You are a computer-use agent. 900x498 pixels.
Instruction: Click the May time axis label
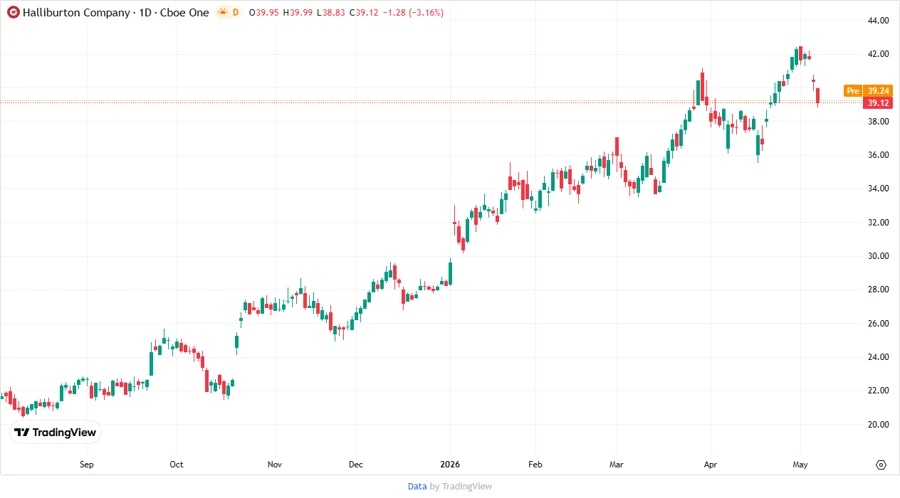pyautogui.click(x=800, y=464)
